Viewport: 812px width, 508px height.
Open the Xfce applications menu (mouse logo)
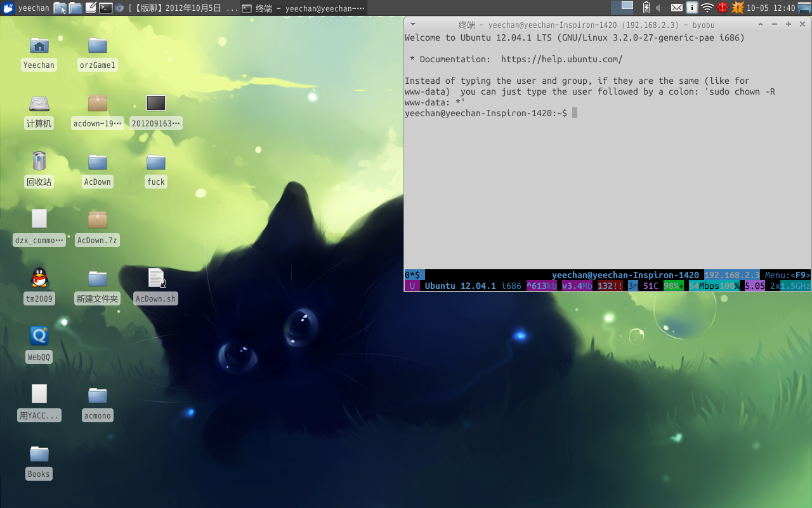[9, 8]
